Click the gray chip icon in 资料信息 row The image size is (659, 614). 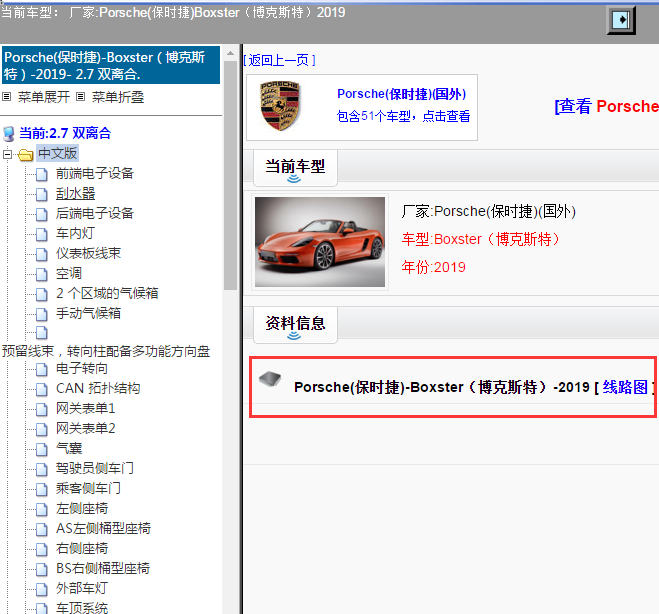coord(270,379)
